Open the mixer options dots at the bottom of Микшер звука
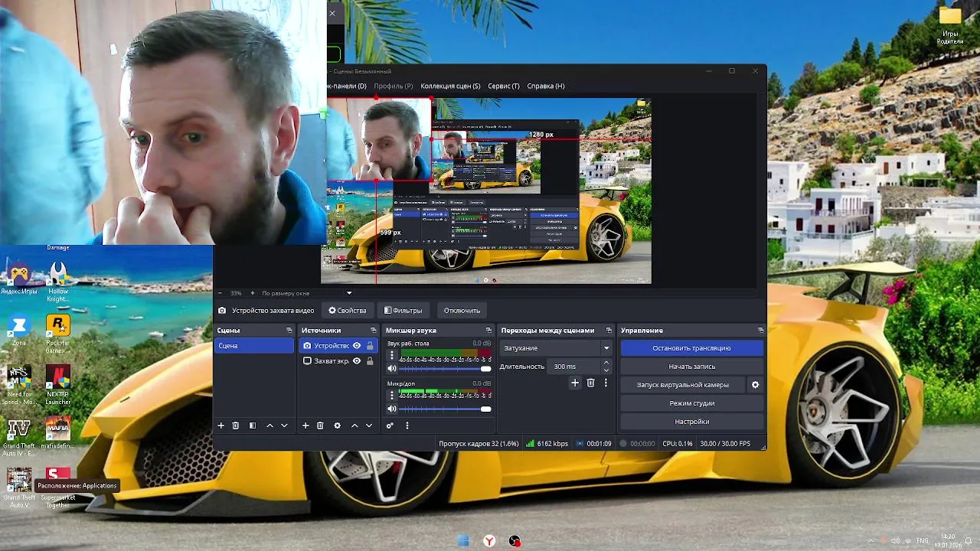The image size is (980, 551). [407, 425]
